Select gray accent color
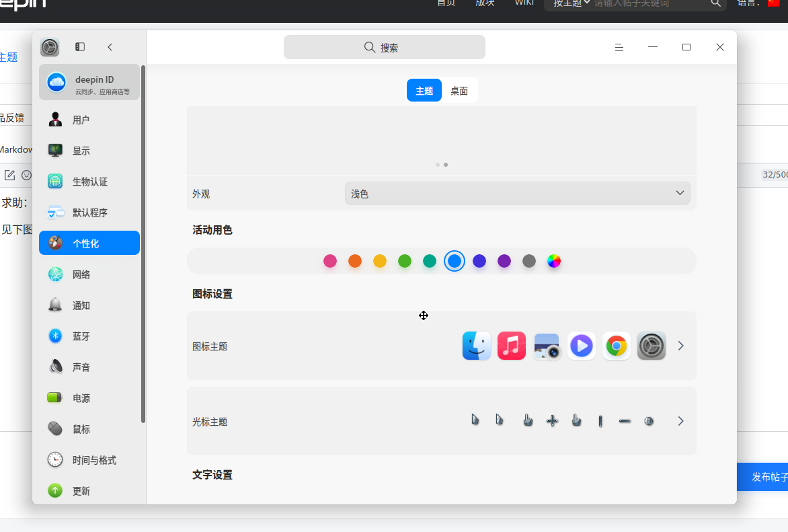Screen dimensions: 788x532 point(529,261)
